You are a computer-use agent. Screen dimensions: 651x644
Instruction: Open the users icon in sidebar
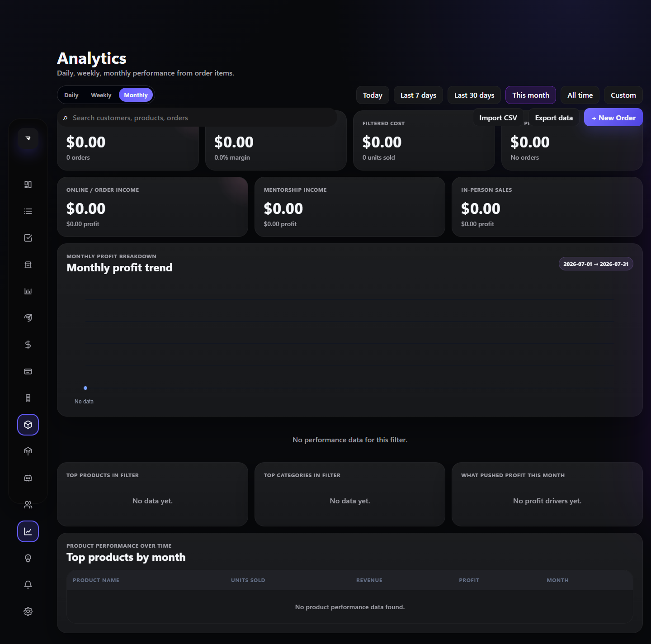tap(28, 505)
